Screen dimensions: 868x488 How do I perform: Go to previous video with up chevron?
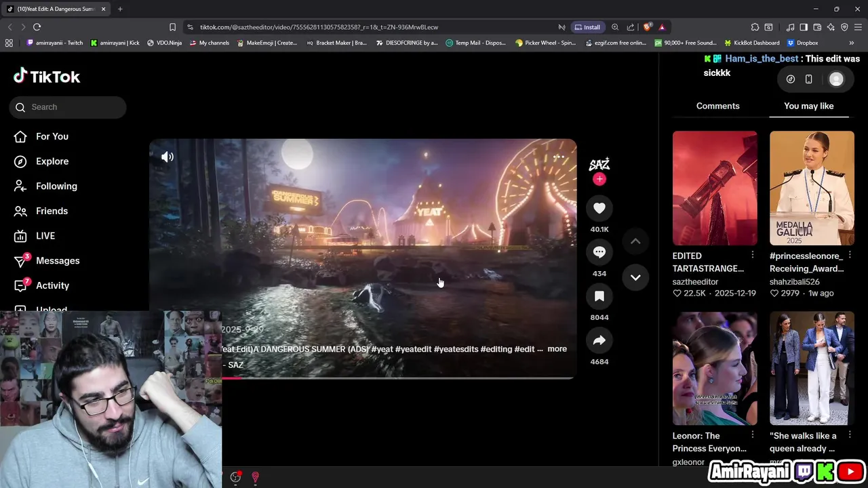(x=635, y=241)
